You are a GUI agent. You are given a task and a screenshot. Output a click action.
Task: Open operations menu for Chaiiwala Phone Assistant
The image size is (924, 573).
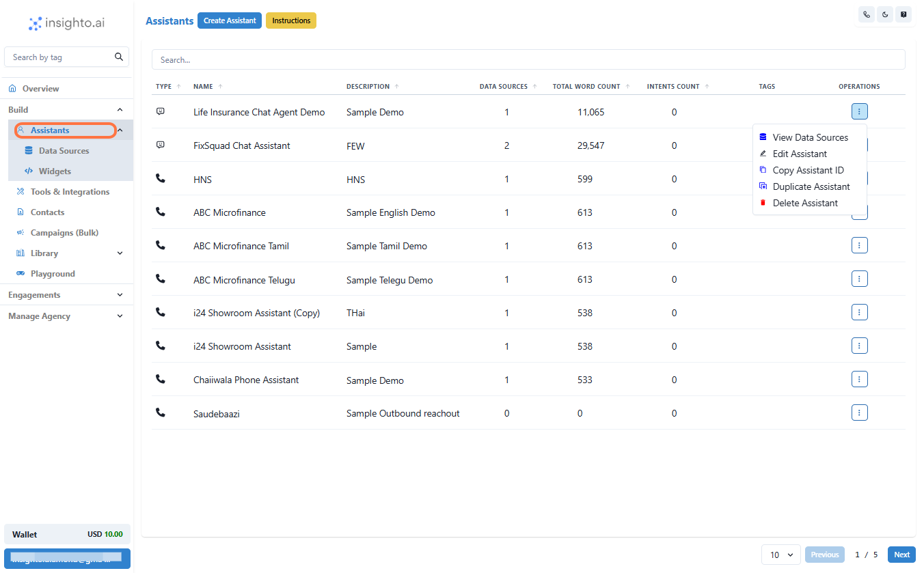[x=859, y=379]
